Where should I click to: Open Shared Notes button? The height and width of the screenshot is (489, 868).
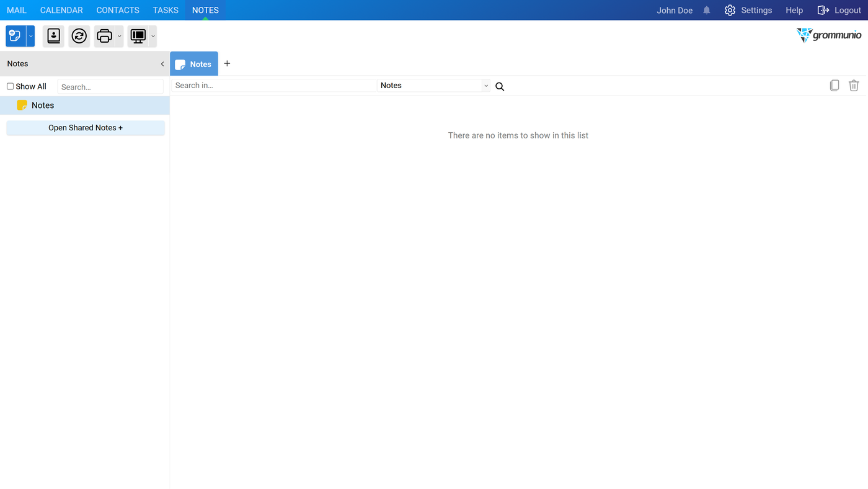(86, 128)
